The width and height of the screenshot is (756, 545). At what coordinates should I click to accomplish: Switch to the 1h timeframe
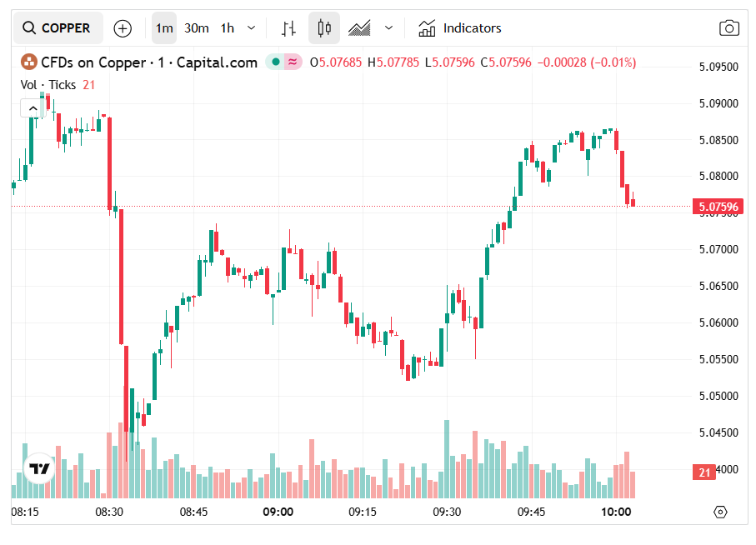(227, 28)
